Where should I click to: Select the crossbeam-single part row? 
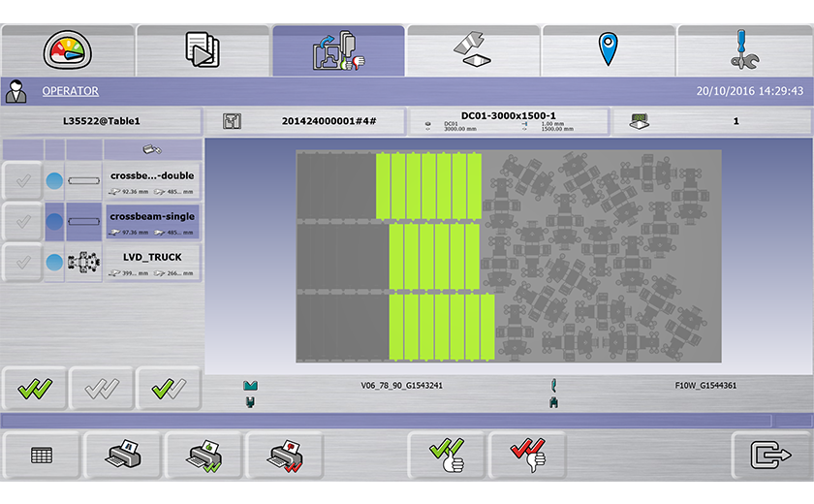(152, 221)
